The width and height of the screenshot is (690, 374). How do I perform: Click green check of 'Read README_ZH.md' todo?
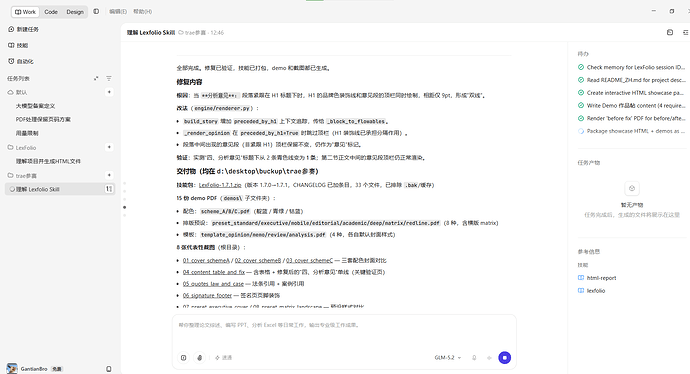581,80
